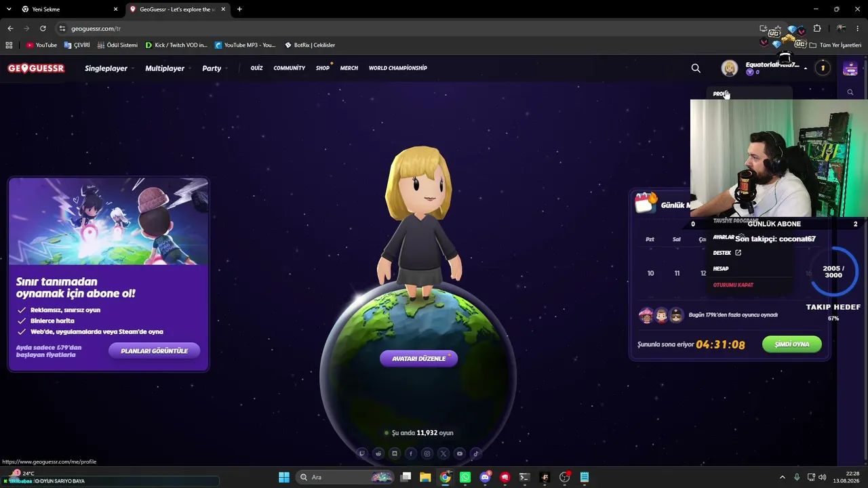Screen dimensions: 868x488
Task: Open the X (Twitter) social link icon
Action: [x=443, y=453]
